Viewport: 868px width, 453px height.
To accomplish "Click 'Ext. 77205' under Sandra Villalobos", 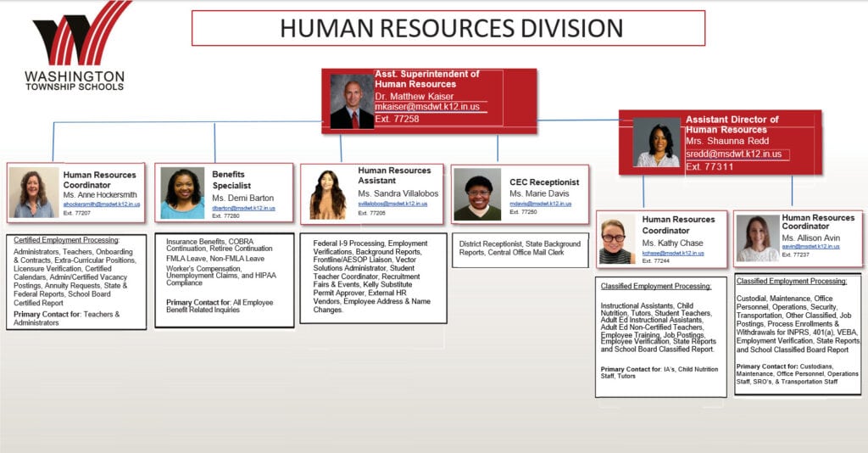I will 371,213.
